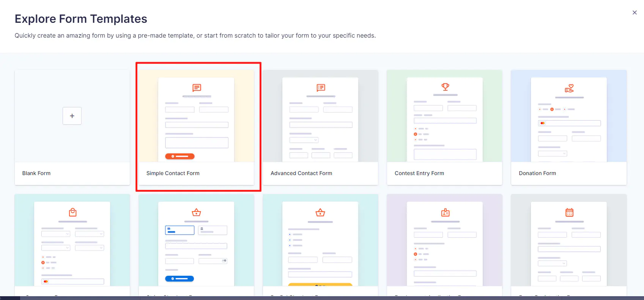Close the Explore Form Templates dialog
This screenshot has height=300, width=644.
(635, 13)
